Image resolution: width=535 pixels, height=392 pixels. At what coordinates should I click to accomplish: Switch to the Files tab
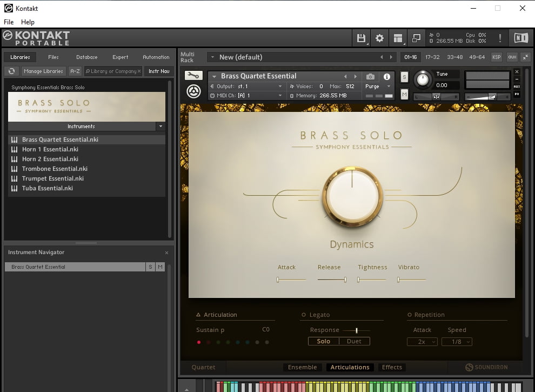(53, 57)
